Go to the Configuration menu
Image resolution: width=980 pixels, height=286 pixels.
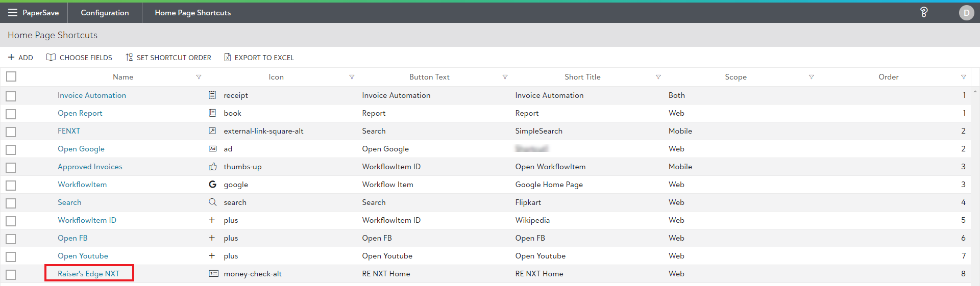[105, 13]
